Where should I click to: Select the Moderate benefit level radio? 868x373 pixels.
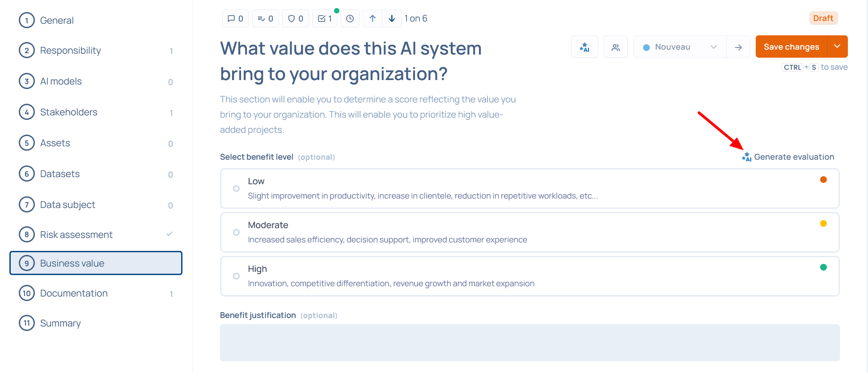[x=237, y=233]
